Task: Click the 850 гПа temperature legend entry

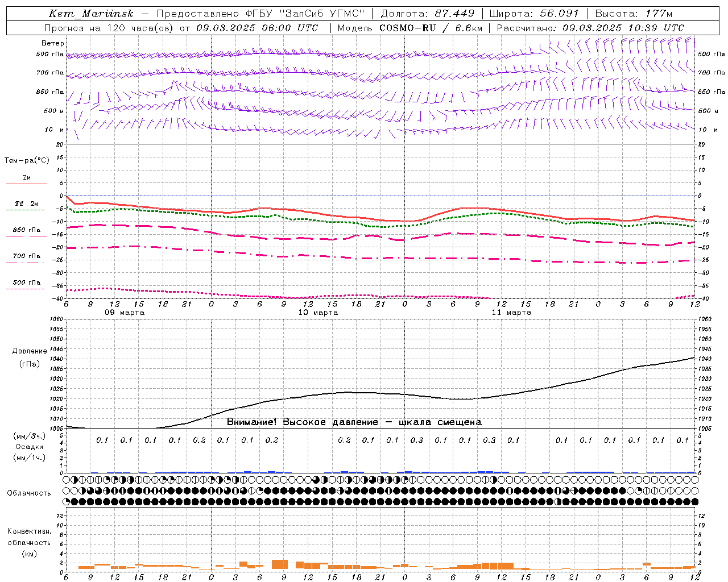Action: coord(26,230)
